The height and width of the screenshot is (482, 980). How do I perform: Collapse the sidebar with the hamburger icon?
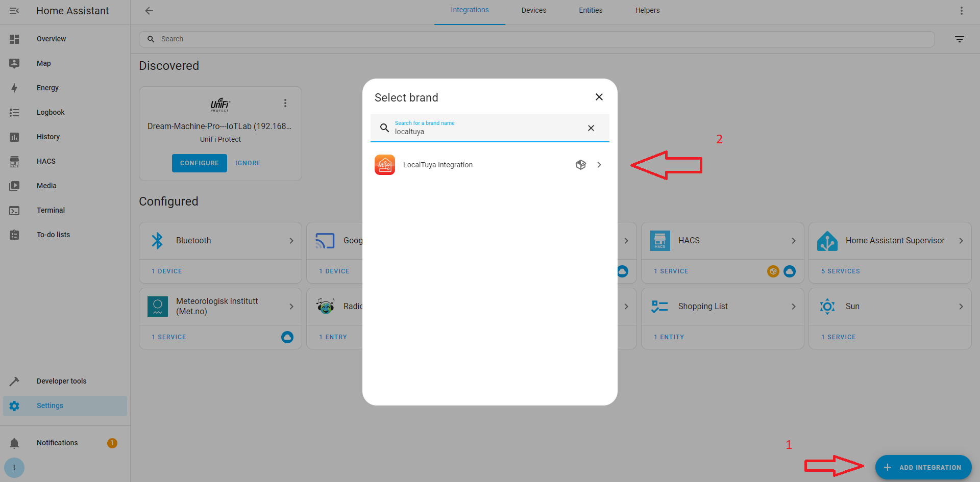coord(14,11)
